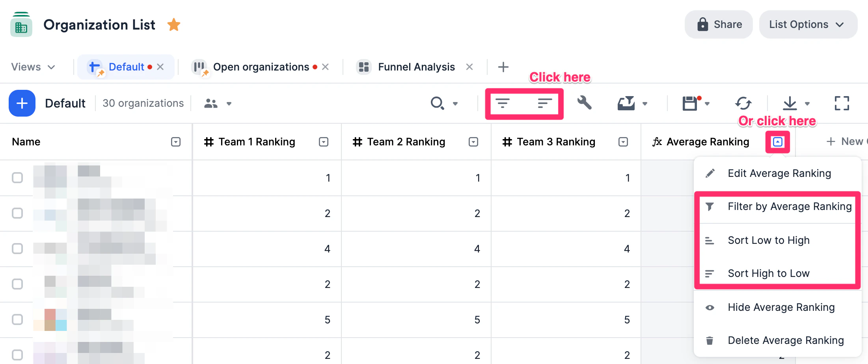Open Team 1 Ranking column menu
Viewport: 868px width, 364px height.
click(x=324, y=142)
